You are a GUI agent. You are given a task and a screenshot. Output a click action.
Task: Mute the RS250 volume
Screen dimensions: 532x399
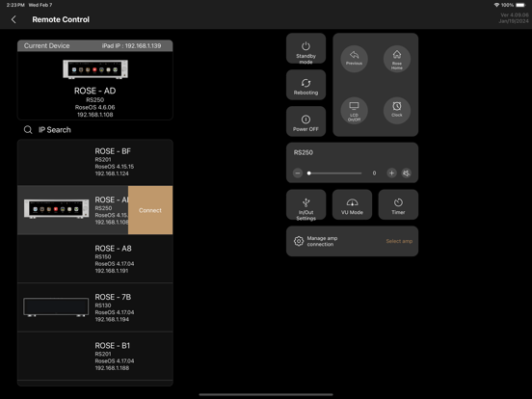pos(406,173)
